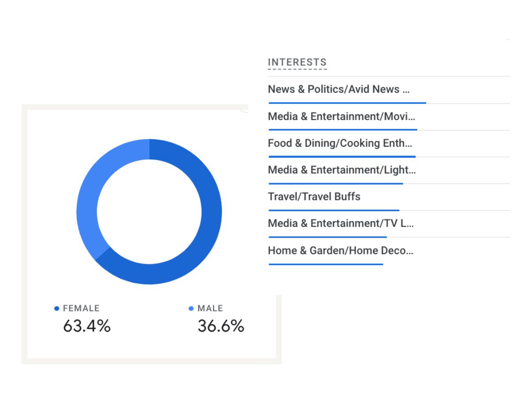
Task: Select the Home & Garden/Home Deco… row
Action: (340, 250)
